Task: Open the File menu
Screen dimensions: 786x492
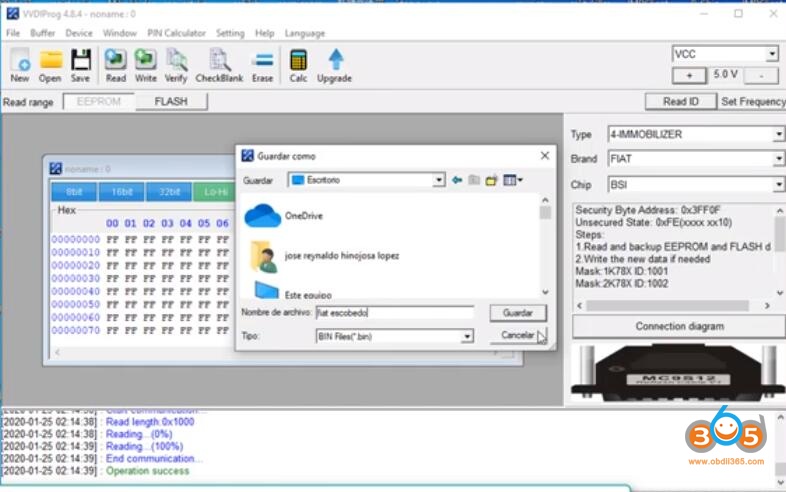Action: [x=13, y=33]
